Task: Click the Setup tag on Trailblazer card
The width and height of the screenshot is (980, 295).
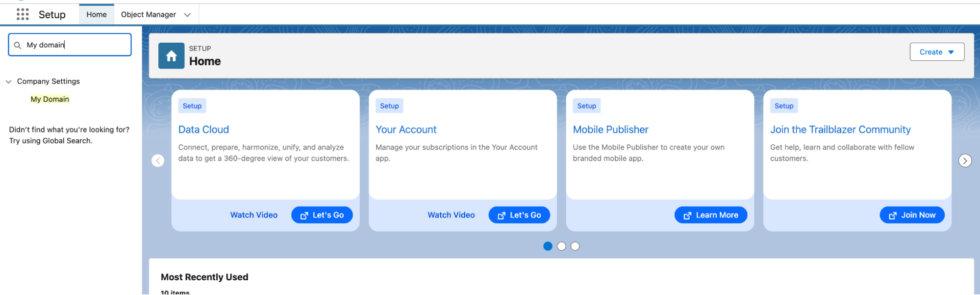Action: click(x=784, y=106)
